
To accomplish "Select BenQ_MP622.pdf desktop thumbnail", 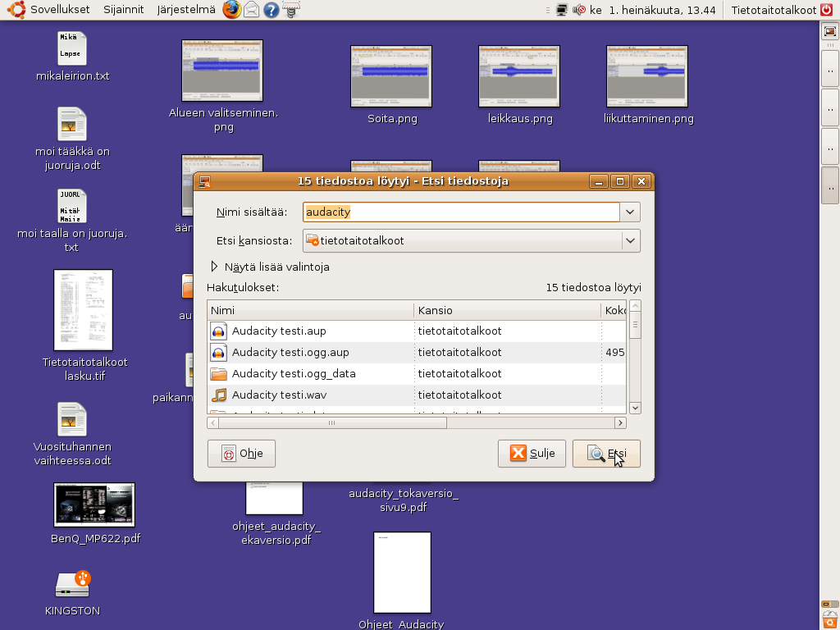I will (94, 504).
